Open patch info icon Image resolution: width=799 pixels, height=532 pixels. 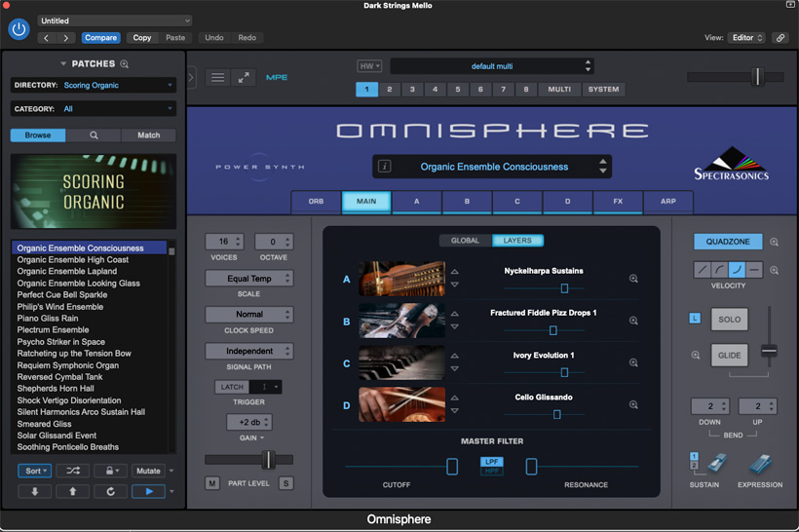[x=385, y=166]
